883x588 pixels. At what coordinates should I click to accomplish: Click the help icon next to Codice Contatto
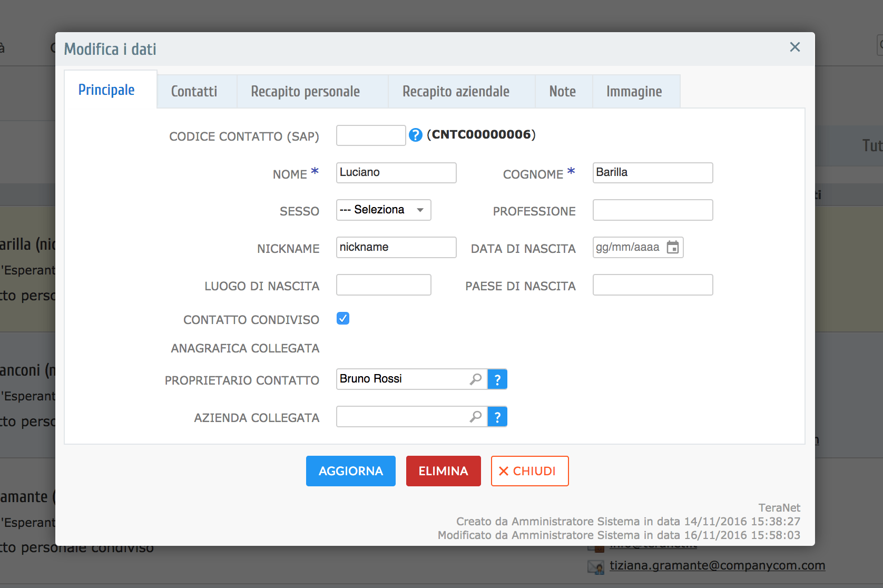416,135
